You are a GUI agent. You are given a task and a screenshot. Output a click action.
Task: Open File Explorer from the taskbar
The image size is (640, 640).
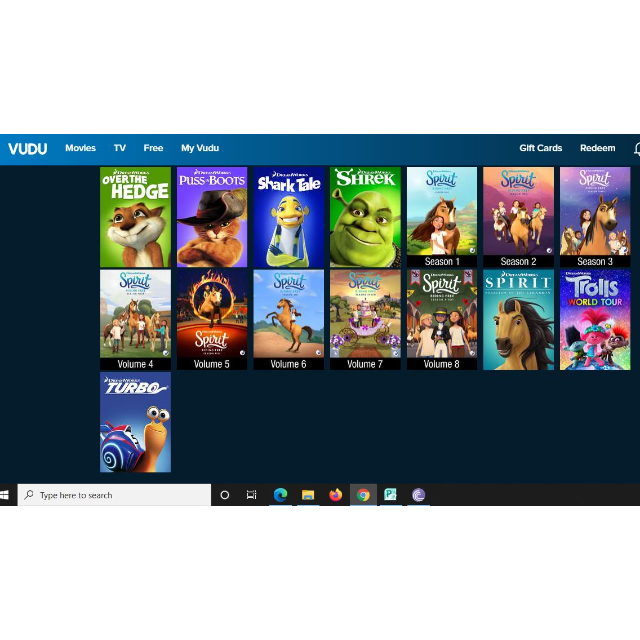click(308, 495)
